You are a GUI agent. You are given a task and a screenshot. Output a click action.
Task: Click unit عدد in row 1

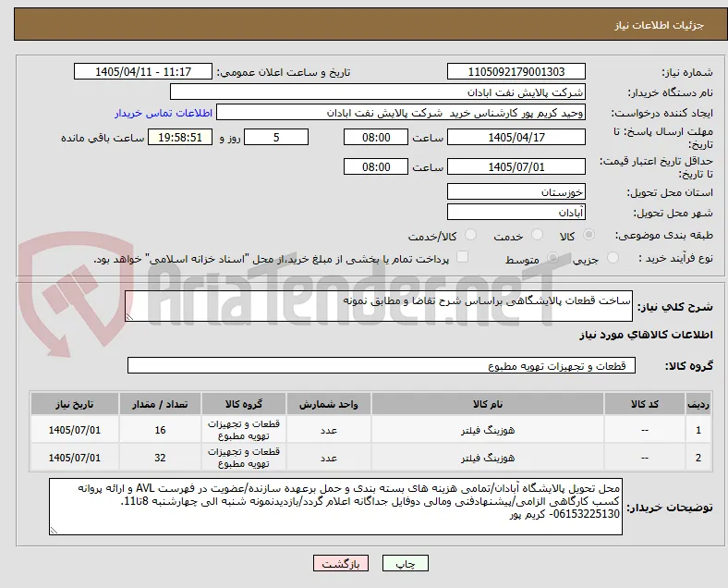[328, 431]
